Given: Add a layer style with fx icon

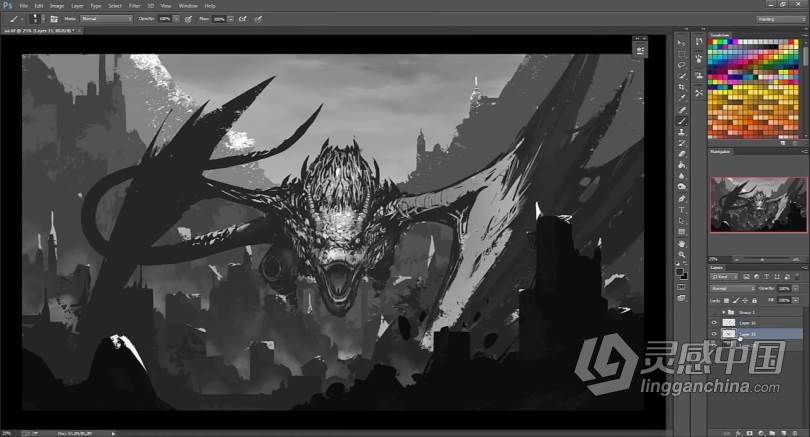Looking at the screenshot, I should 739,433.
